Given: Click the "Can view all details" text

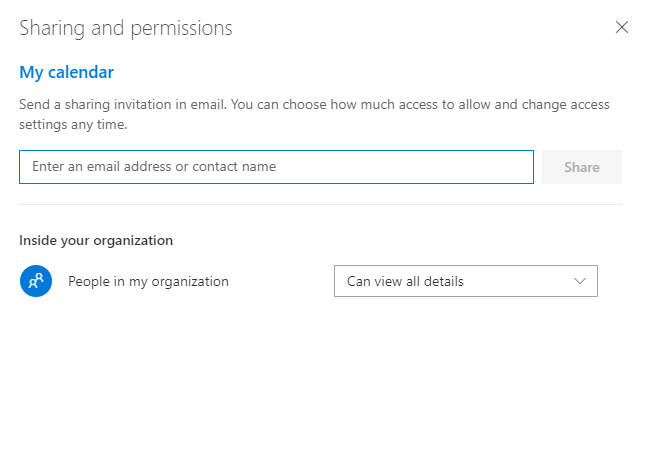Looking at the screenshot, I should pyautogui.click(x=405, y=282).
